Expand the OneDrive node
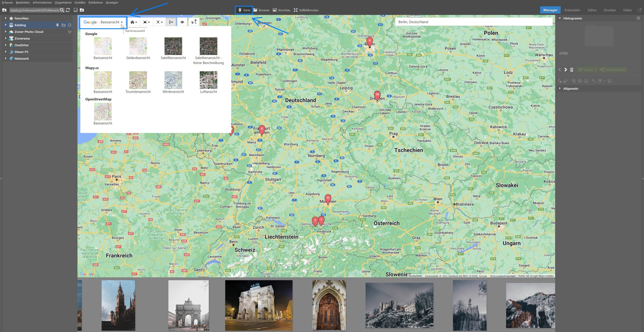Screen dimensions: 644x332 [6, 45]
